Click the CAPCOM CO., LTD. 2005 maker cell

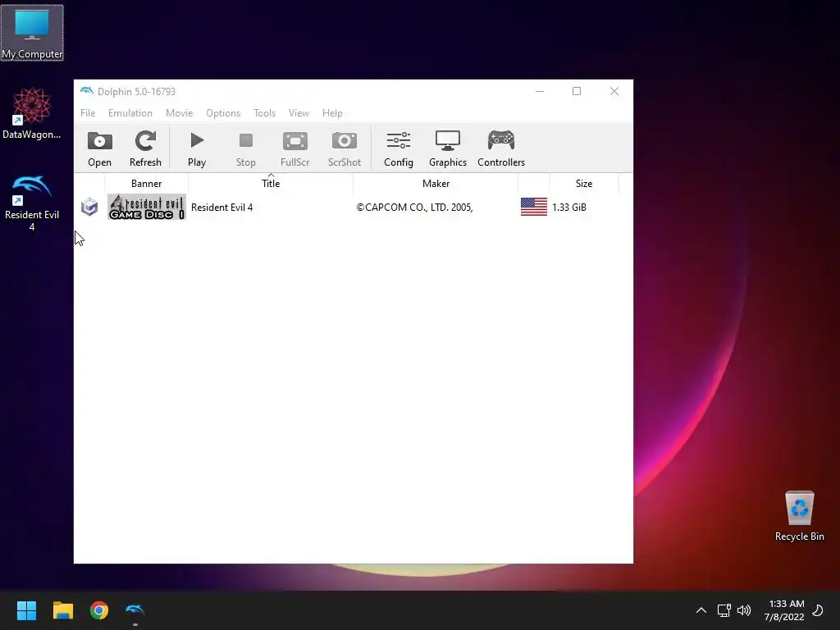tap(414, 208)
